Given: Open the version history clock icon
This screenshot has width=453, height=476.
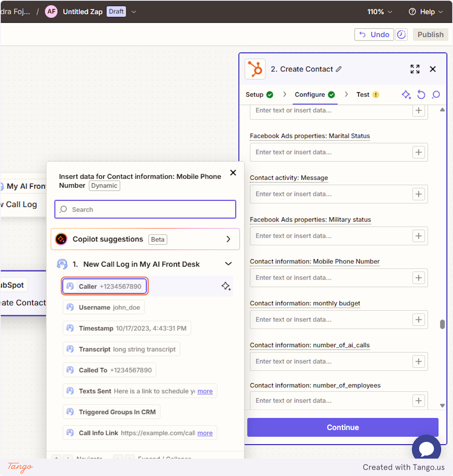Looking at the screenshot, I should (401, 34).
